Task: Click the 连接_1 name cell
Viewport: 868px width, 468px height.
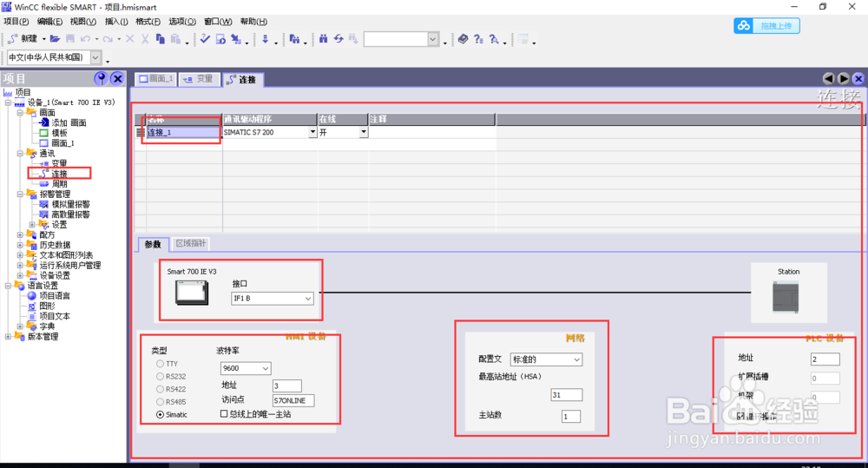Action: 184,132
